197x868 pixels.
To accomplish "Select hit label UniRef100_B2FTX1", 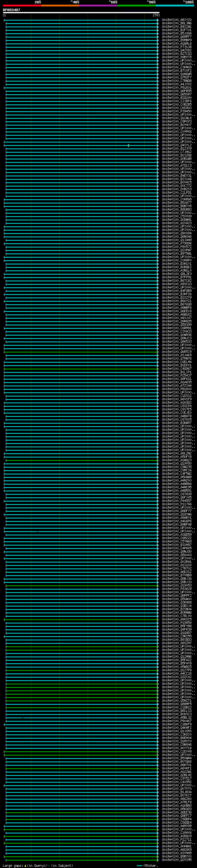I will 177,30.
